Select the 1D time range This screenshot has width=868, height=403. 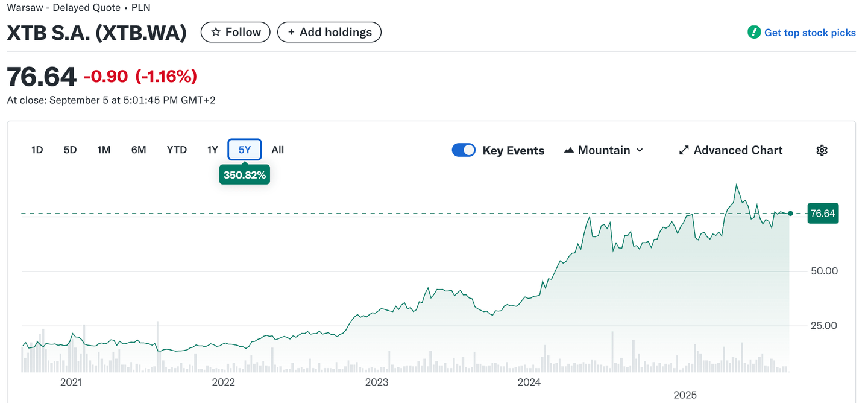[x=37, y=150]
